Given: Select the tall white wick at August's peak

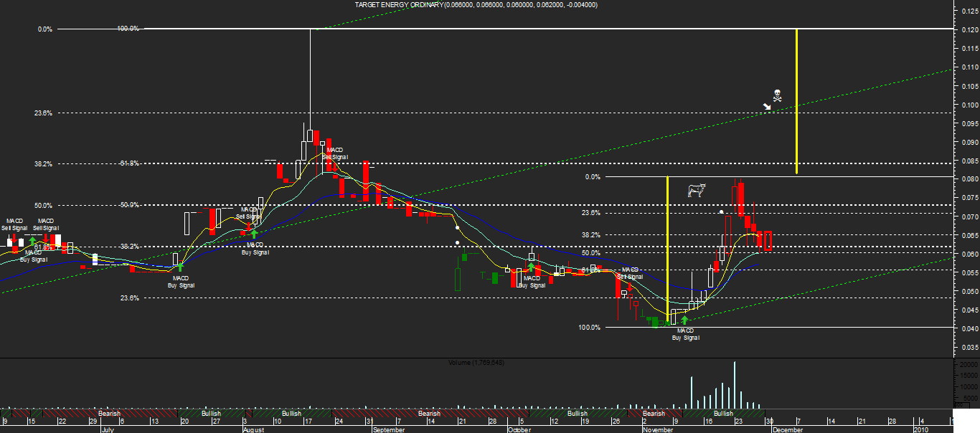Looking at the screenshot, I should click(310, 79).
